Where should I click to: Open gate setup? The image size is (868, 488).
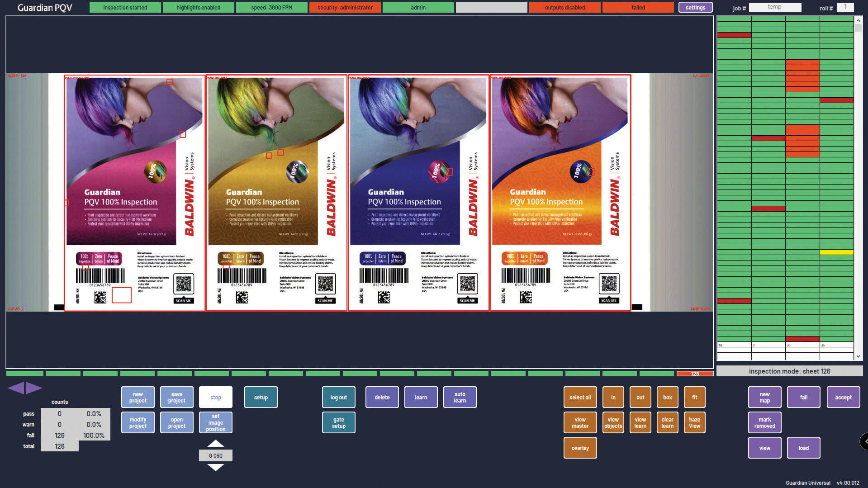[339, 422]
